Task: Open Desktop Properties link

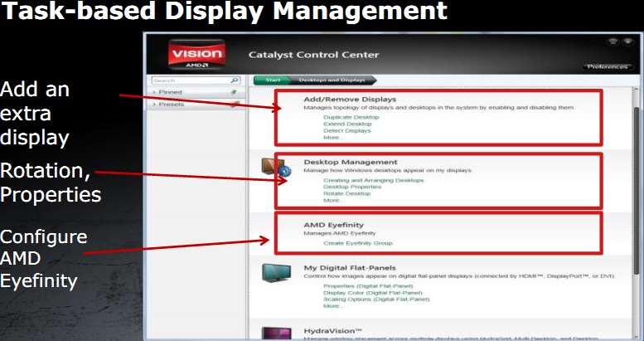Action: 352,187
